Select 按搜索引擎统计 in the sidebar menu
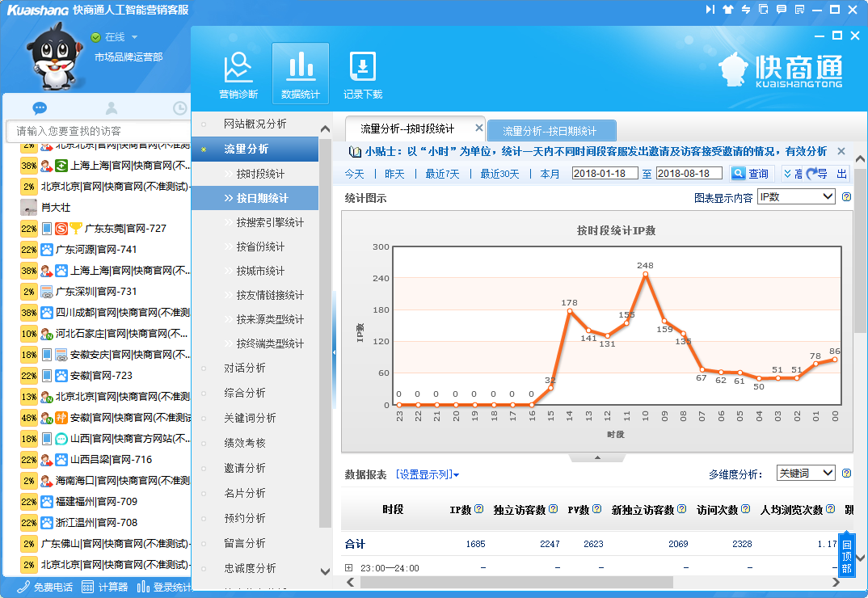The height and width of the screenshot is (598, 868). click(x=270, y=222)
